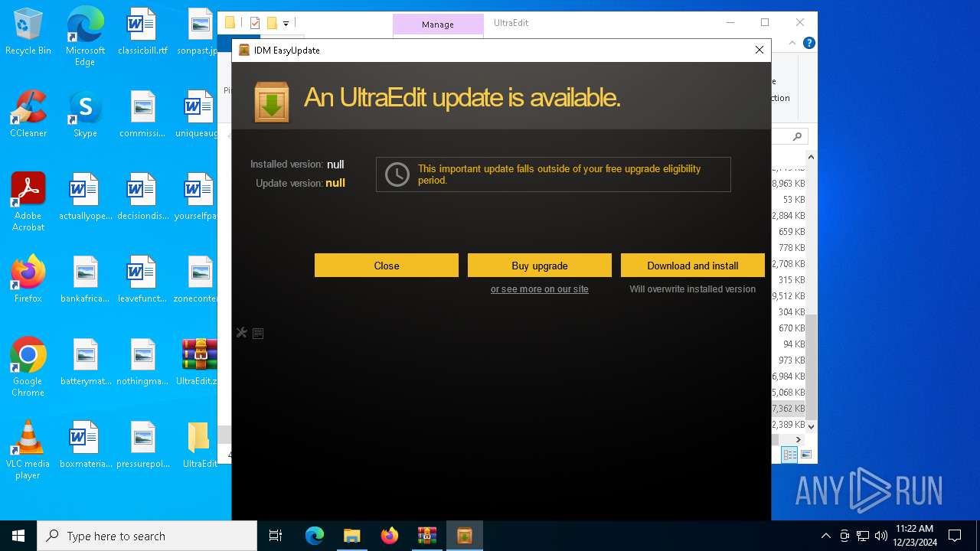
Task: Open Customize Quick Access Toolbar dropdown arrow
Action: (286, 24)
